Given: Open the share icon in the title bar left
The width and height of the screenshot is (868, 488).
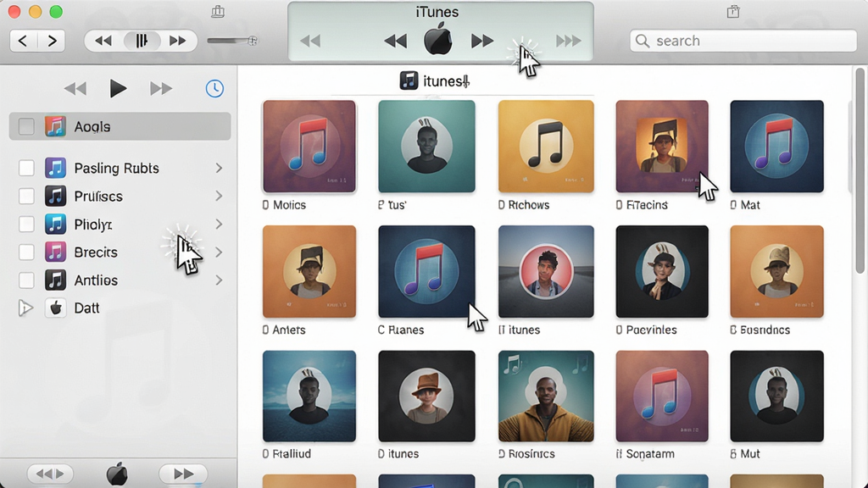Looking at the screenshot, I should point(218,12).
